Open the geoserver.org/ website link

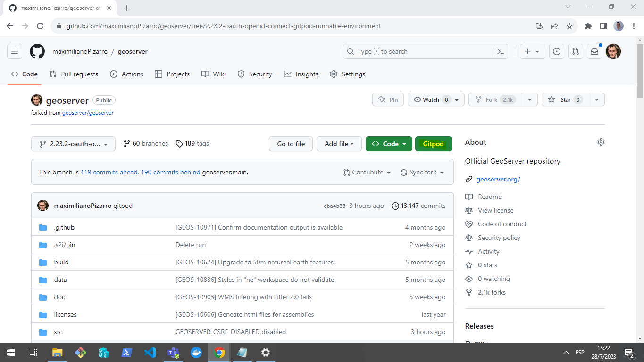point(498,179)
